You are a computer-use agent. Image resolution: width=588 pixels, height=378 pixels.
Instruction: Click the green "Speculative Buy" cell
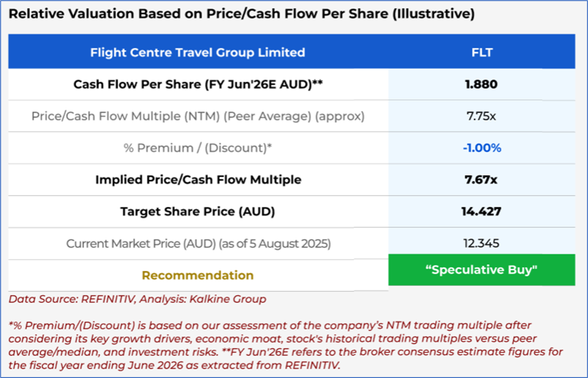(482, 270)
